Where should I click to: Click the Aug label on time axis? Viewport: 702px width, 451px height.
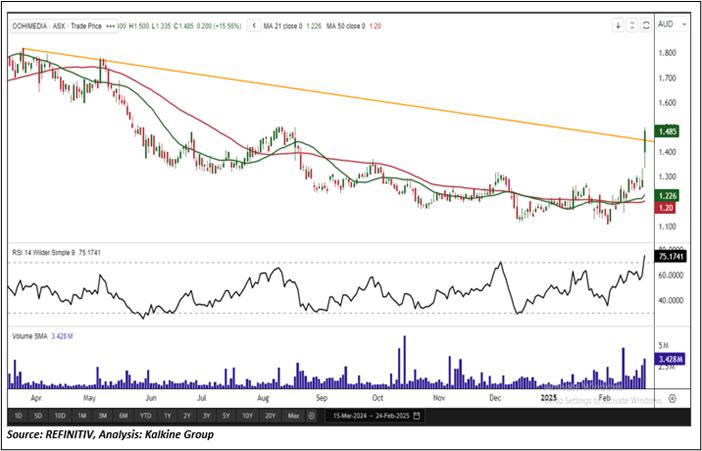pyautogui.click(x=263, y=398)
